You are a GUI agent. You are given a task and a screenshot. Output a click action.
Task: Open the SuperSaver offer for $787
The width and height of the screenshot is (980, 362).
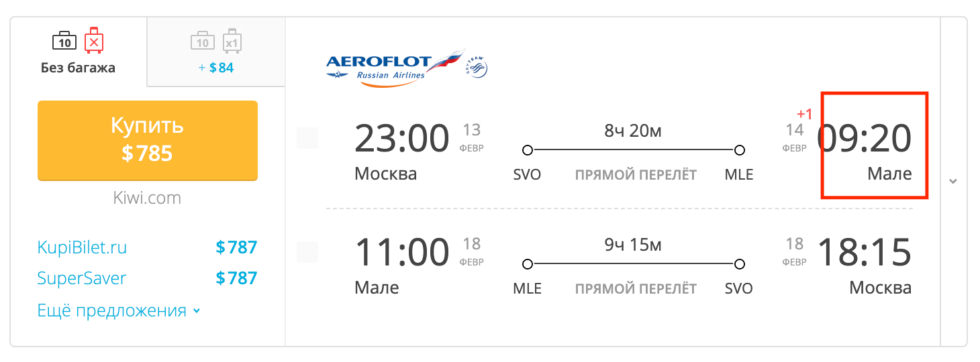148,278
